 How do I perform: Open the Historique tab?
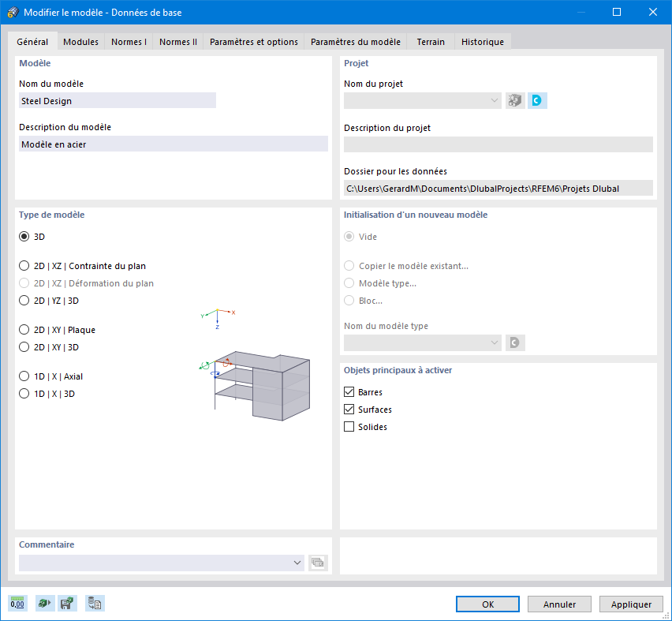[483, 42]
